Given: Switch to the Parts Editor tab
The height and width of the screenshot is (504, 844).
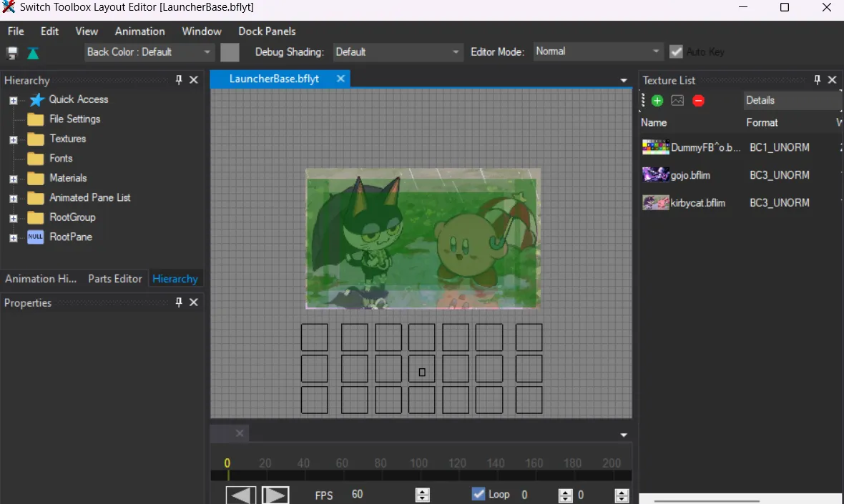Looking at the screenshot, I should (x=114, y=279).
